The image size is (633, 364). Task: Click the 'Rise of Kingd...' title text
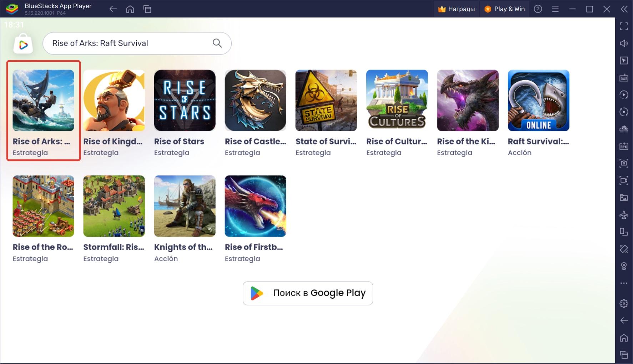tap(113, 141)
